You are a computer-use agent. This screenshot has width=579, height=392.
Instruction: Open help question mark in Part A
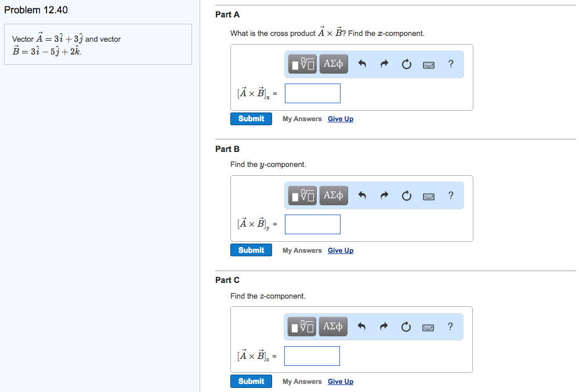451,64
